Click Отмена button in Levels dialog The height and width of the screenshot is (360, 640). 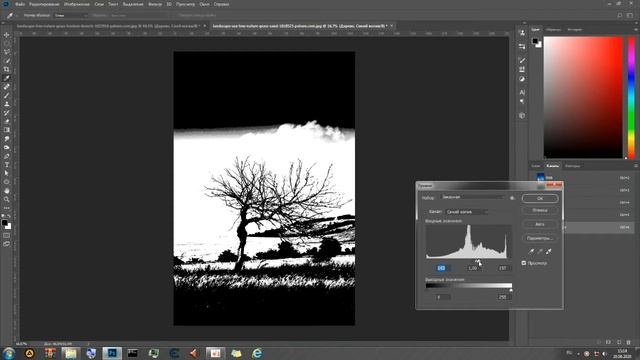pyautogui.click(x=540, y=210)
